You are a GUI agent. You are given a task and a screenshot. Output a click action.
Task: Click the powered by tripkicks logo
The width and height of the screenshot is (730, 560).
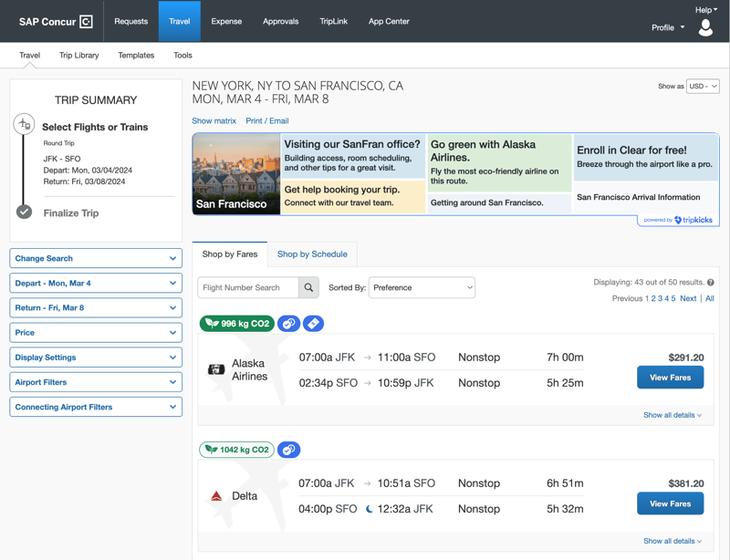coord(679,219)
